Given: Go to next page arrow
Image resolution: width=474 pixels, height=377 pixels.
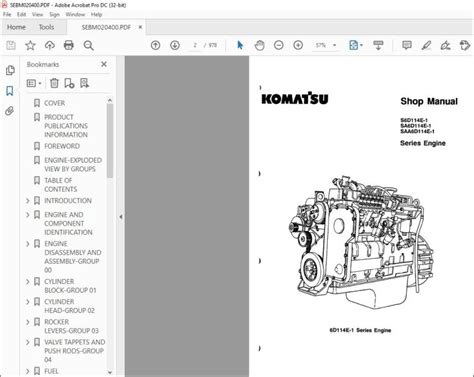Looking at the screenshot, I should (175, 45).
